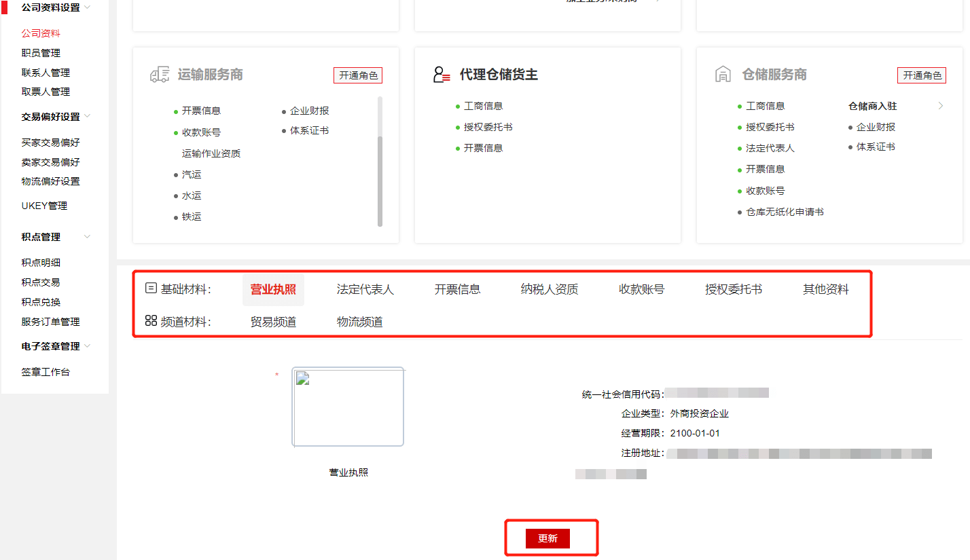Open 职员管理 in the sidebar
This screenshot has height=560, width=970.
point(41,53)
